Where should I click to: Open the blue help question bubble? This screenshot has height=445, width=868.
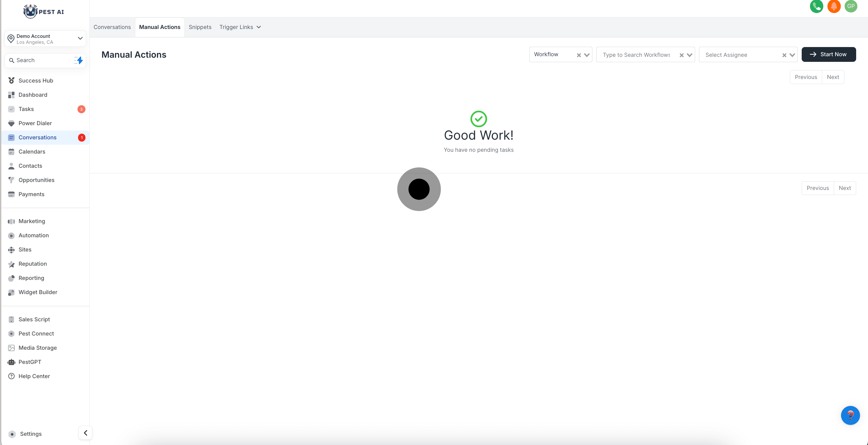pos(850,415)
